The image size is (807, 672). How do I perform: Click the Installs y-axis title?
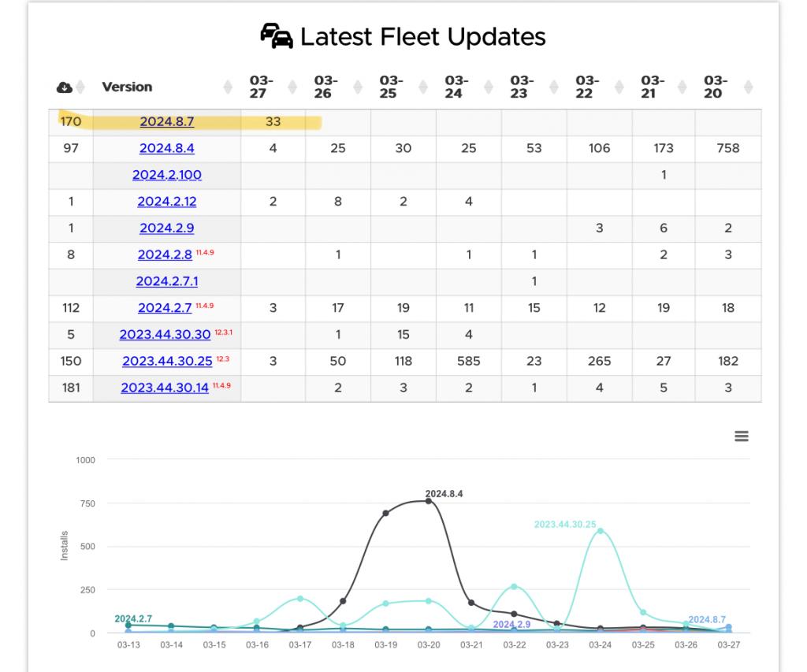pyautogui.click(x=65, y=545)
